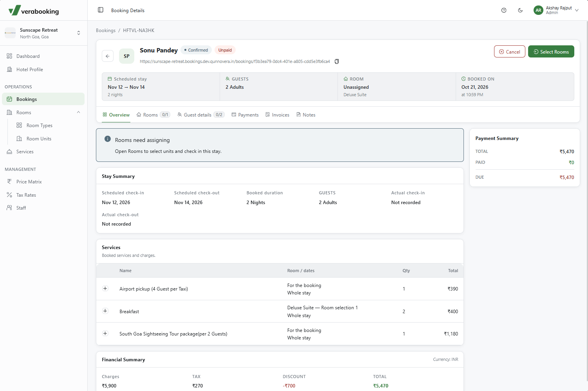Viewport: 588px width, 391px height.
Task: Click the Bookings breadcrumb link
Action: click(x=106, y=30)
